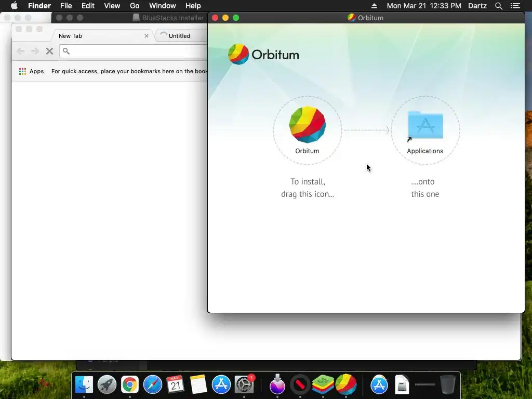Open Notes from the Dock
Screen dimensions: 532x399
pos(198,385)
